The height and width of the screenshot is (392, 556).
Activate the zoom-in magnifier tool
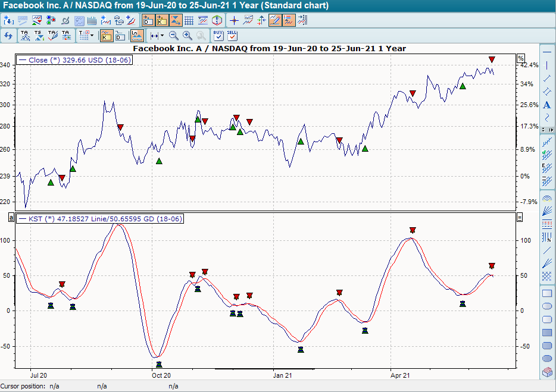coord(187,35)
